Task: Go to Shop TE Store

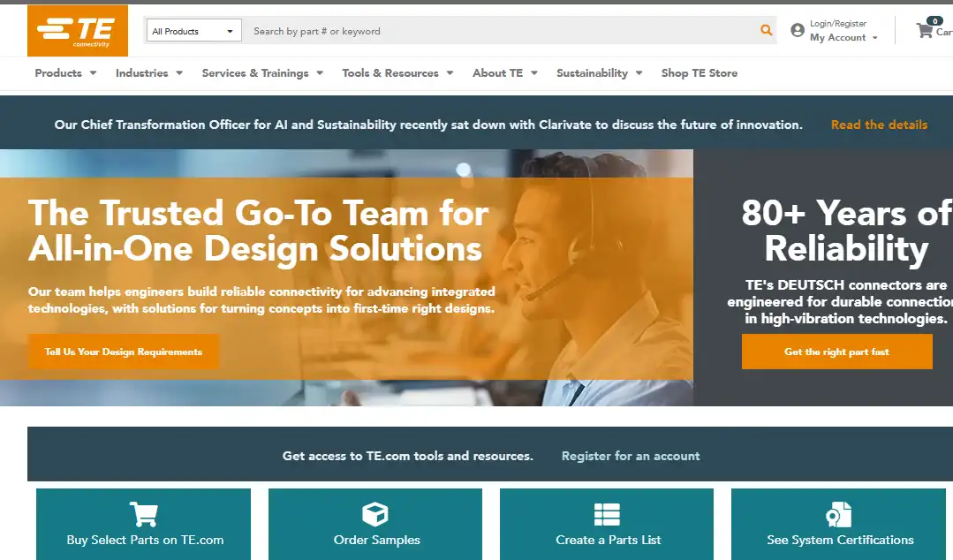Action: tap(700, 73)
